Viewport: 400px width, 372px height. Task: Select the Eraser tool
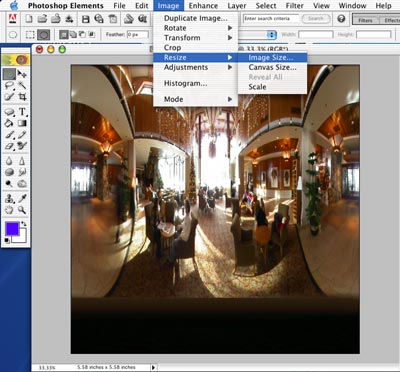pyautogui.click(x=9, y=146)
